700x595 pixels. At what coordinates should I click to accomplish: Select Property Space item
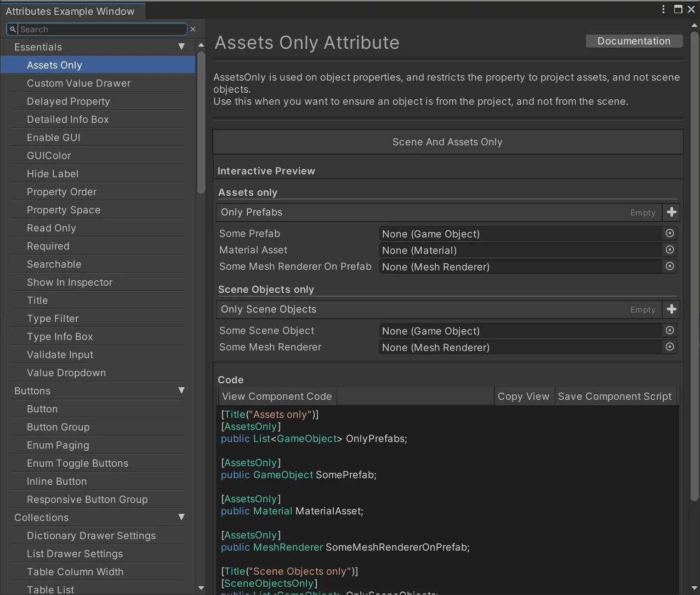[x=98, y=210]
